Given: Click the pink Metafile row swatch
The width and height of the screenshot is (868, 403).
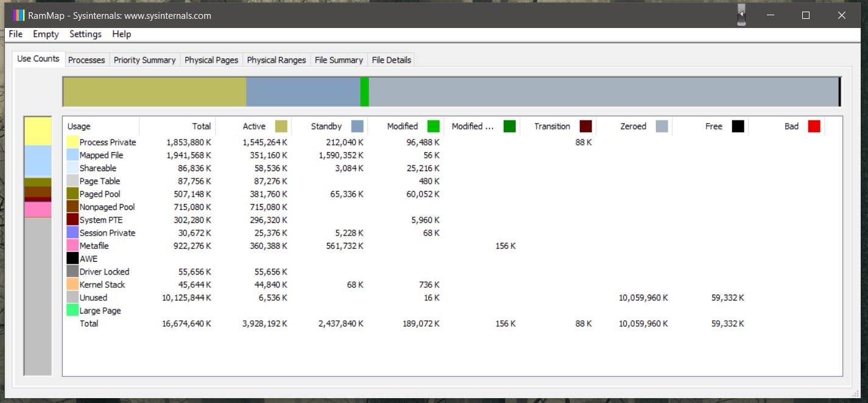Looking at the screenshot, I should point(72,245).
